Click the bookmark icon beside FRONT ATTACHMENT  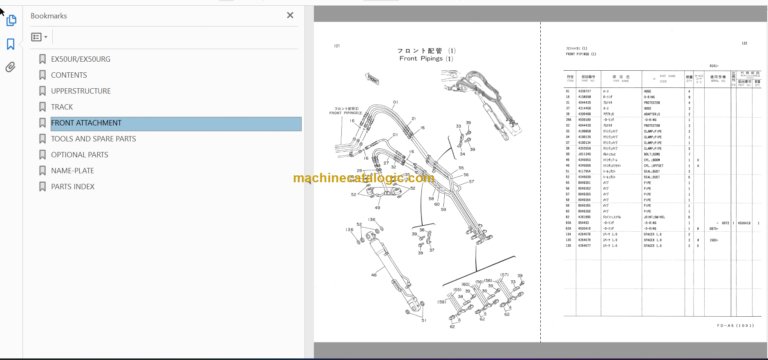(x=43, y=123)
